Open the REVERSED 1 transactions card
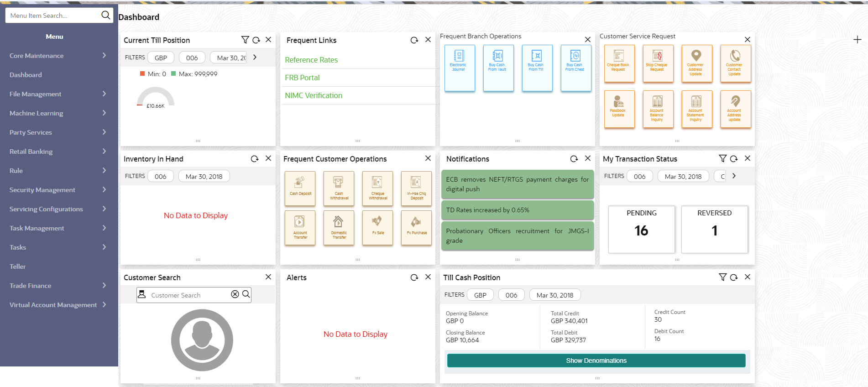This screenshot has height=387, width=868. click(714, 229)
